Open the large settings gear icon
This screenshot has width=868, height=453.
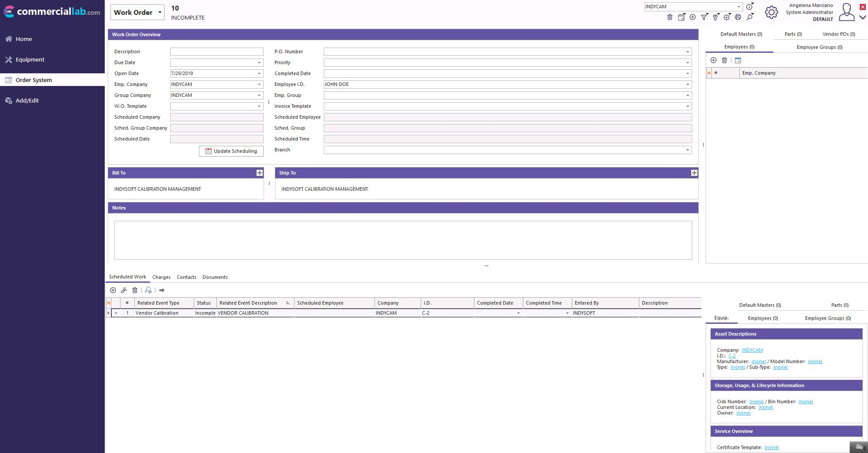pyautogui.click(x=771, y=12)
